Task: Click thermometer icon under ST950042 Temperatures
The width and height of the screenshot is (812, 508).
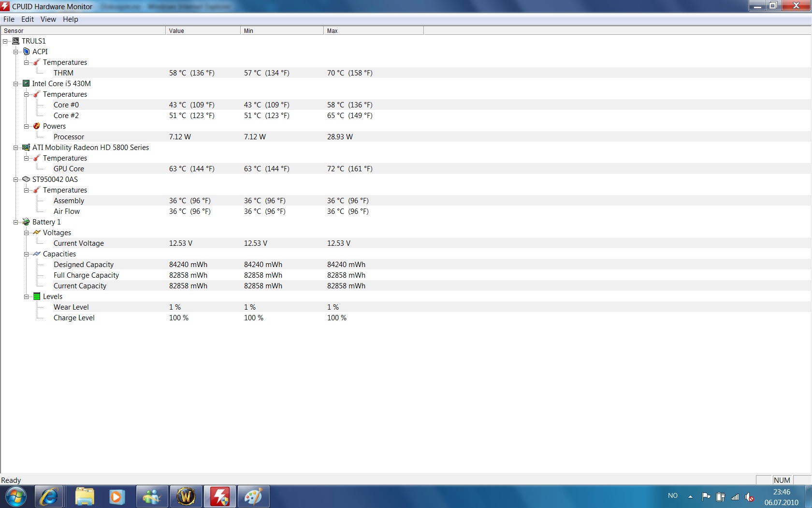Action: [x=37, y=190]
